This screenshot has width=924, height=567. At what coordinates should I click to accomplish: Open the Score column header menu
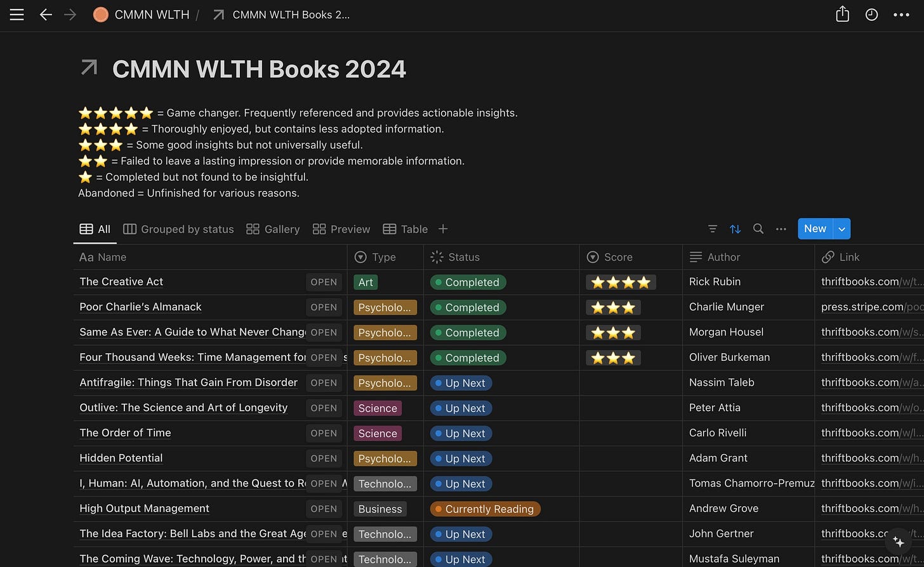pos(631,257)
